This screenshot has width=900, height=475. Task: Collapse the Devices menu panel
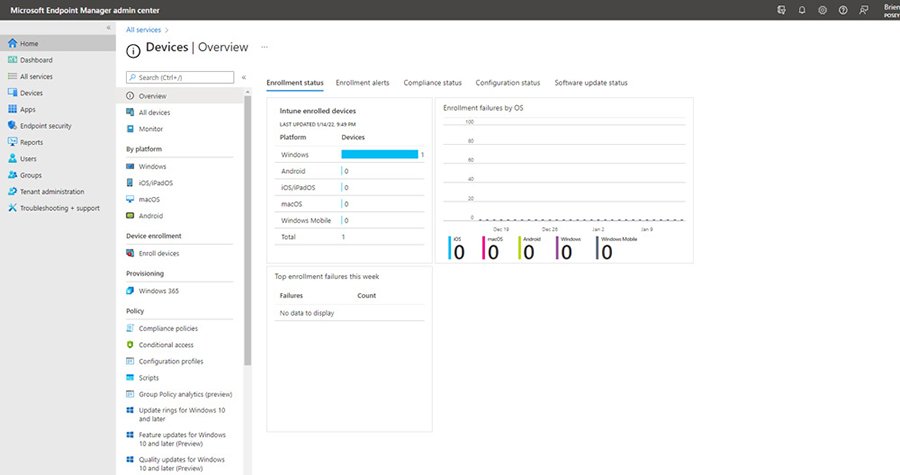tap(244, 77)
